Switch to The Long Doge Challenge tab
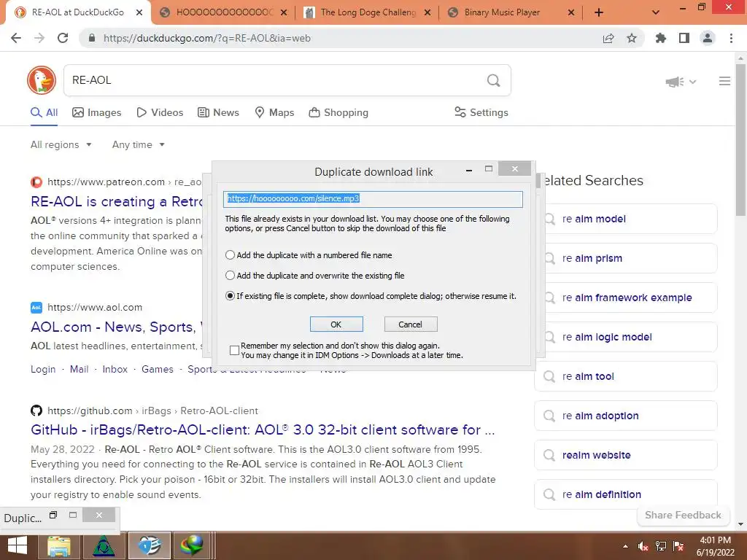Screen dimensions: 747x560 pos(368,13)
